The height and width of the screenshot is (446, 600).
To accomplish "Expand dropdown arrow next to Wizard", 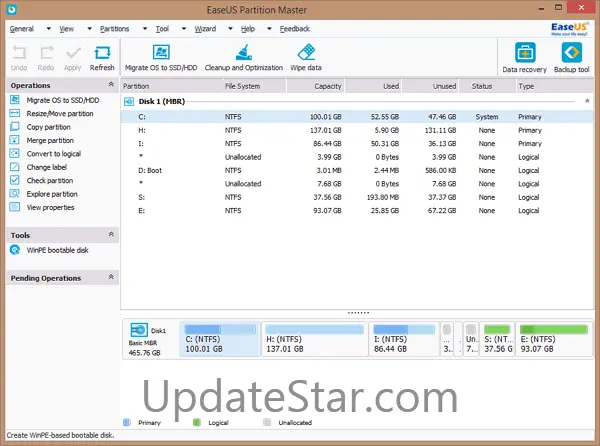I will (230, 29).
